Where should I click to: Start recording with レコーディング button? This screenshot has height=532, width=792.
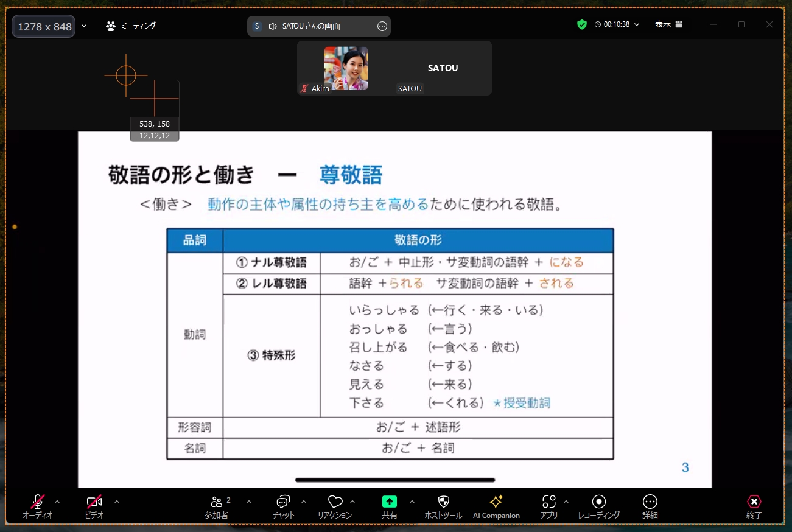599,502
